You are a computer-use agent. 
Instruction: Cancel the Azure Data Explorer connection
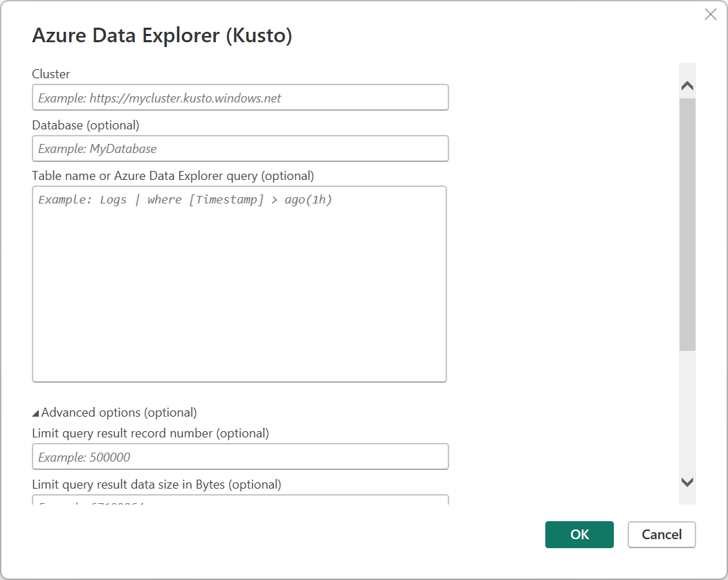[662, 534]
